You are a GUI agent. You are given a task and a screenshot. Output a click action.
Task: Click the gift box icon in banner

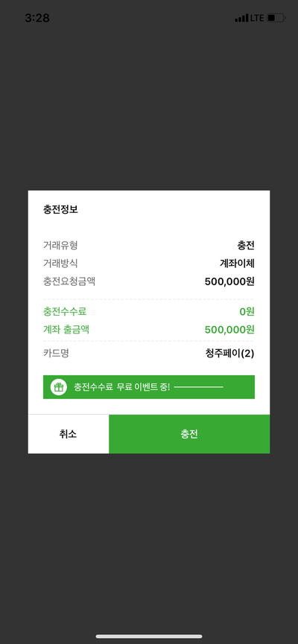59,387
